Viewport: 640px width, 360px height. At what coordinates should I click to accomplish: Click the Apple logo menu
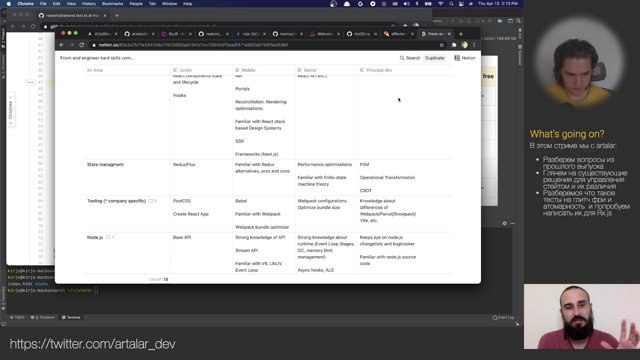tap(9, 4)
